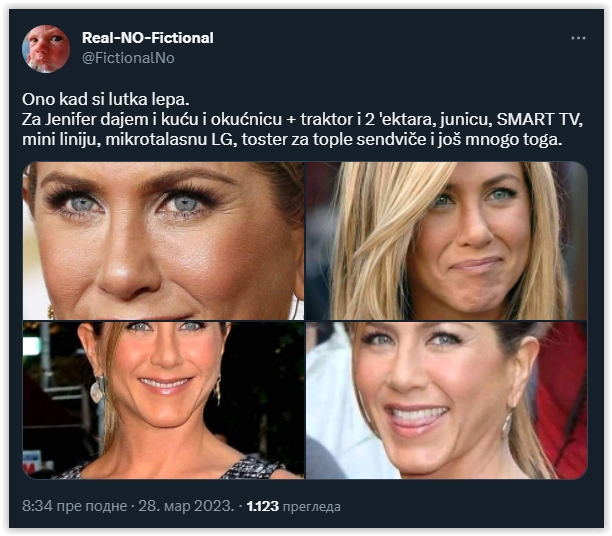Image resolution: width=612 pixels, height=536 pixels.
Task: Enlarge the top-left close-up eyes photo
Action: coord(163,240)
